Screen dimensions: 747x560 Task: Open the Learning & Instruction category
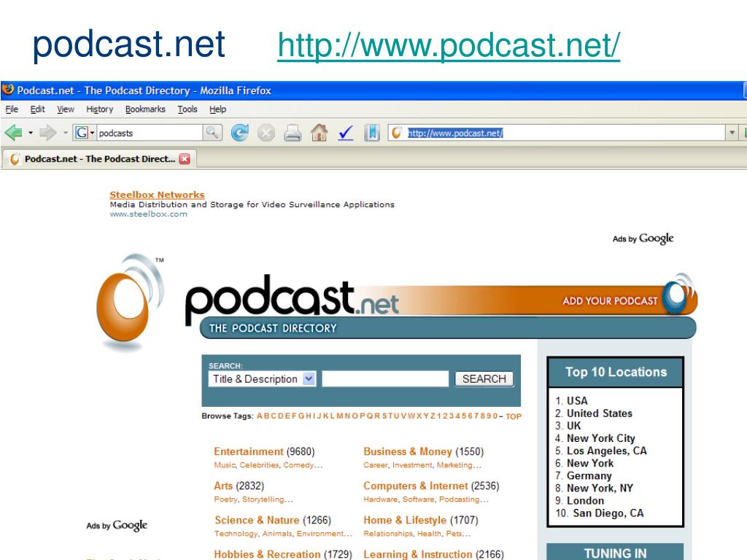coord(418,554)
